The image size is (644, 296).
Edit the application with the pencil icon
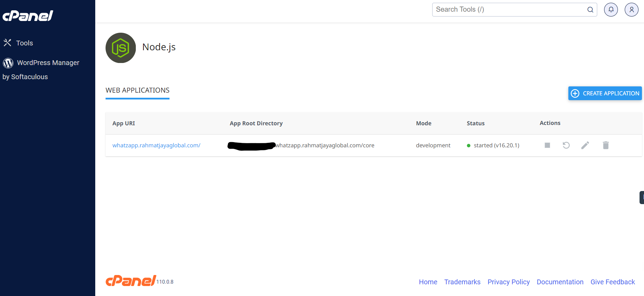pos(585,145)
